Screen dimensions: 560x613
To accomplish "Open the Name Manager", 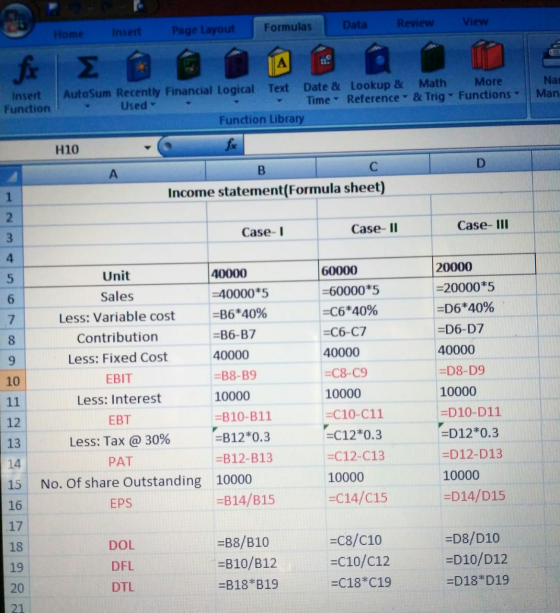I will [x=549, y=70].
